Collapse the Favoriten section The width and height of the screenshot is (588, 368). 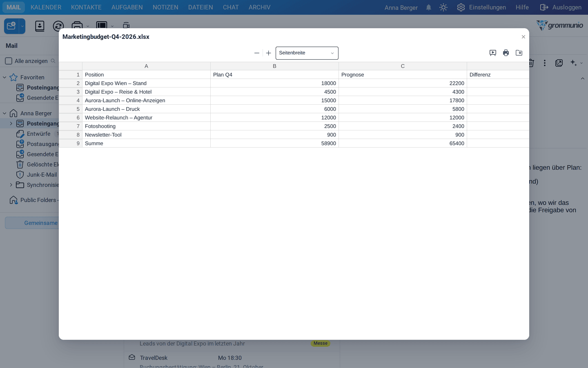click(x=4, y=77)
